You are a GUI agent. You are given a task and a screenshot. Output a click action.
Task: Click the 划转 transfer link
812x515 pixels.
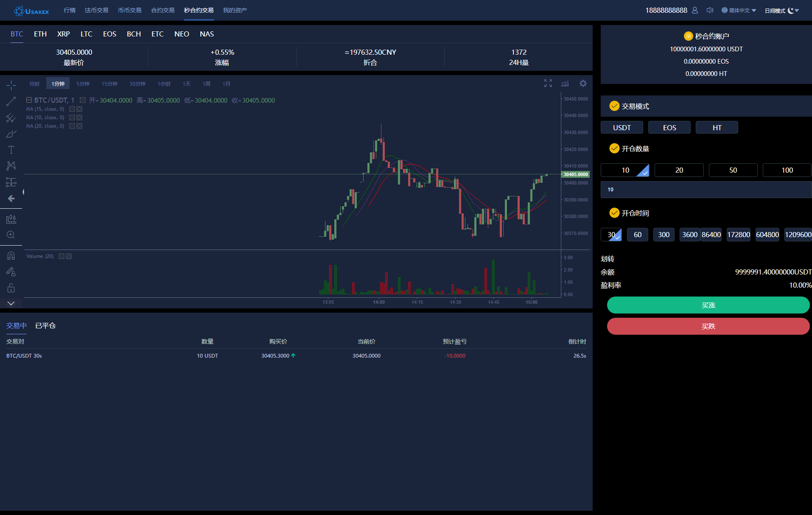coord(608,259)
